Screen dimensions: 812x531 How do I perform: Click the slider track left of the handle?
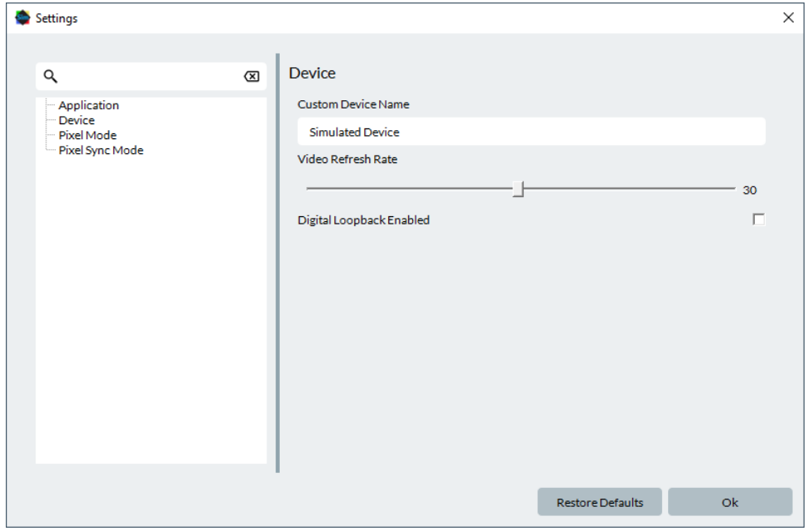point(406,189)
